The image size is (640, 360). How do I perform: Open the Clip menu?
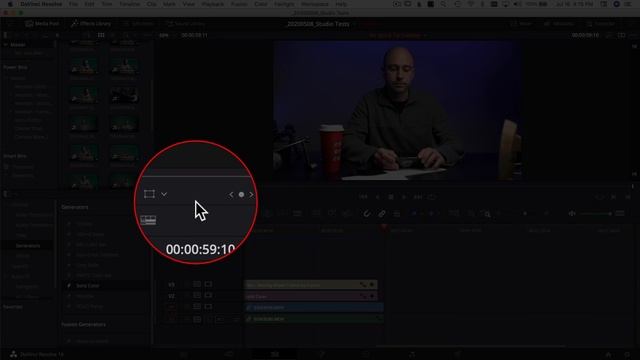click(x=152, y=4)
